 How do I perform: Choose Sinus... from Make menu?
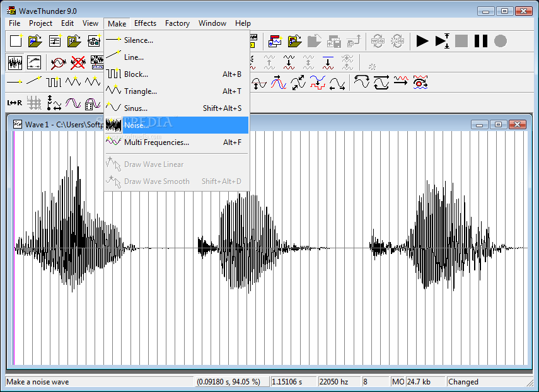click(177, 108)
